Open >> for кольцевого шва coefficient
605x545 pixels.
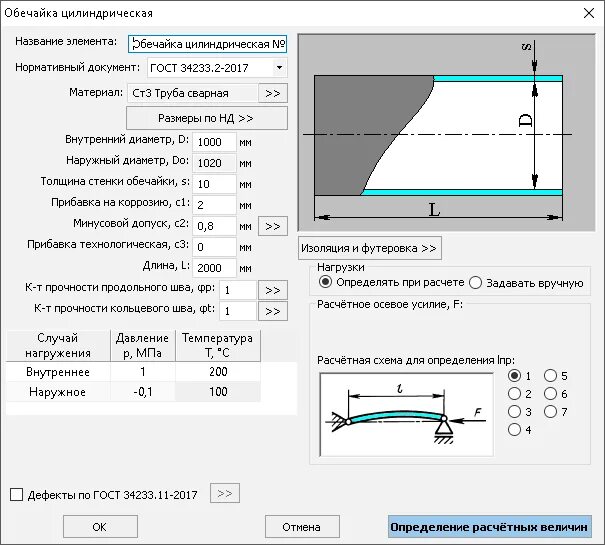pyautogui.click(x=273, y=311)
